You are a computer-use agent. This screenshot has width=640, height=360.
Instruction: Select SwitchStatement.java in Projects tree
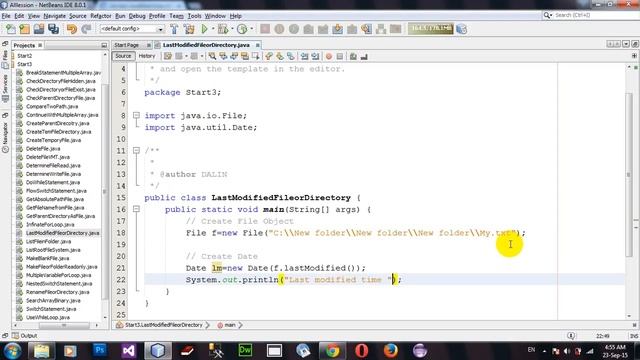pyautogui.click(x=51, y=309)
